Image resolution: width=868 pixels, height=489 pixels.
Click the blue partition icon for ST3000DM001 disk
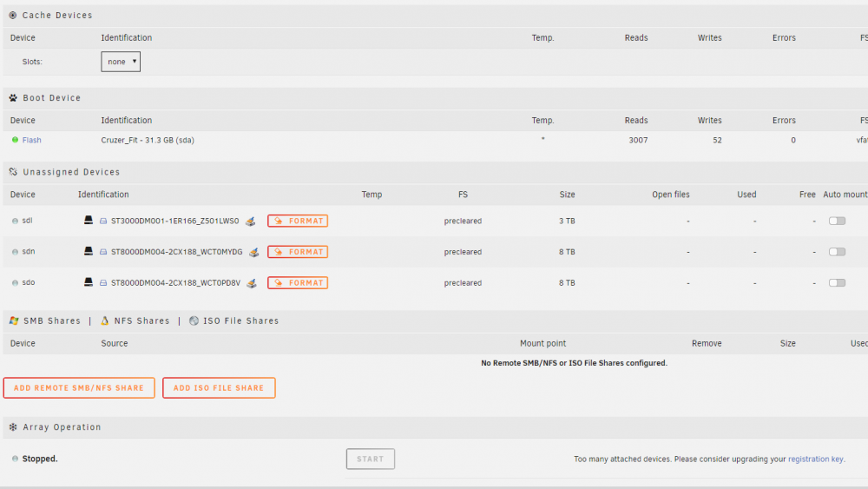point(103,221)
